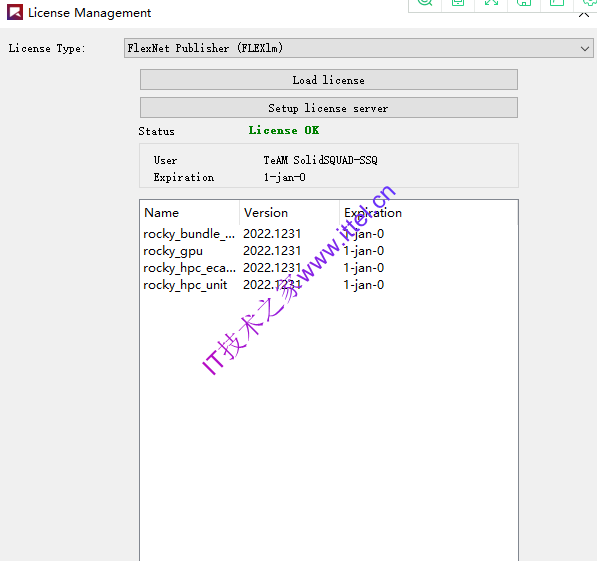Screen dimensions: 597x561
Task: Click the License OK status text
Action: coord(284,130)
